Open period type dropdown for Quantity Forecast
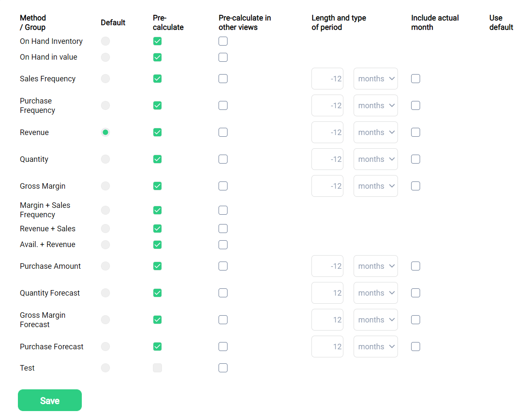The width and height of the screenshot is (530, 420). click(375, 293)
